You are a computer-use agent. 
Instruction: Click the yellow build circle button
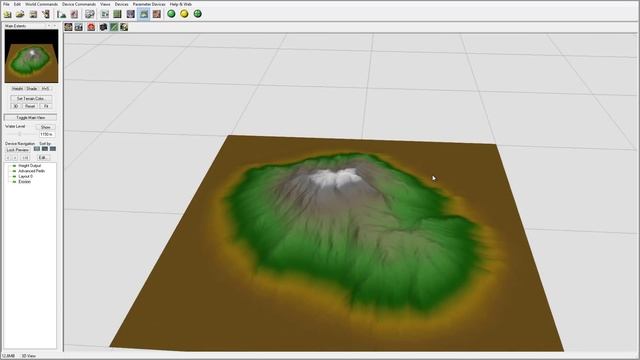coord(184,14)
